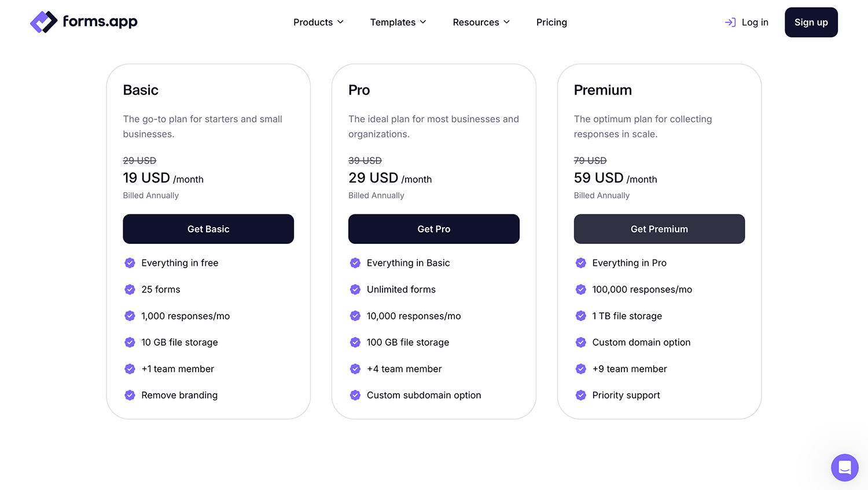Viewport: 868px width, 490px height.
Task: Click the checkmark badge beside Priority support
Action: tap(581, 395)
